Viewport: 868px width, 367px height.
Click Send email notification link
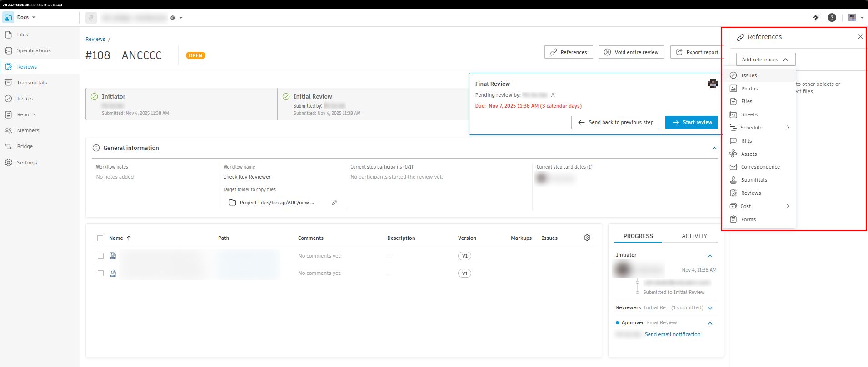click(x=673, y=334)
